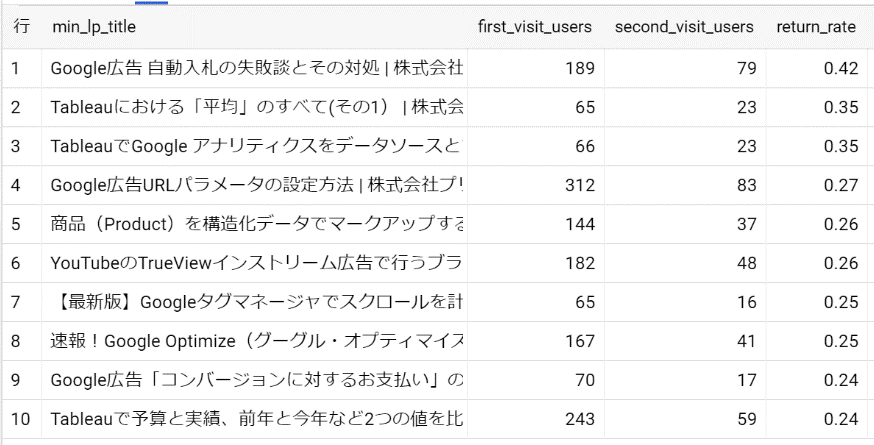Select the YouTubeのTrueViewインストリーム広告 title cell
The height and width of the screenshot is (445, 874).
[x=256, y=263]
